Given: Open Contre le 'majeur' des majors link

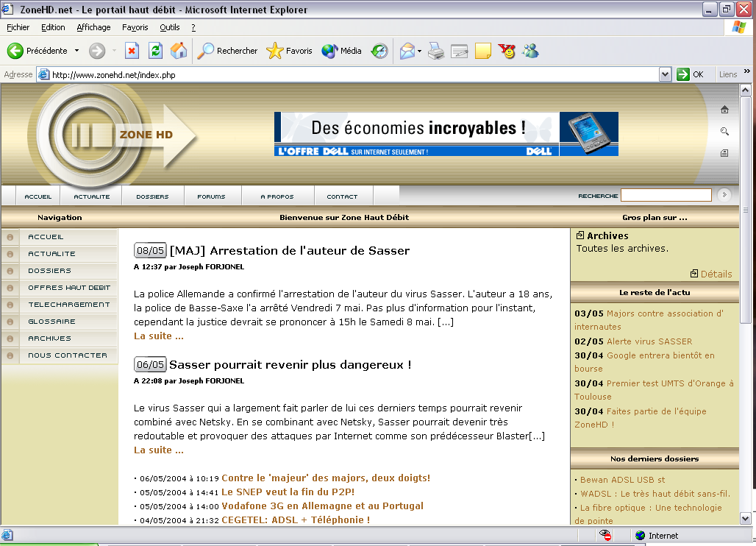Looking at the screenshot, I should (x=326, y=478).
